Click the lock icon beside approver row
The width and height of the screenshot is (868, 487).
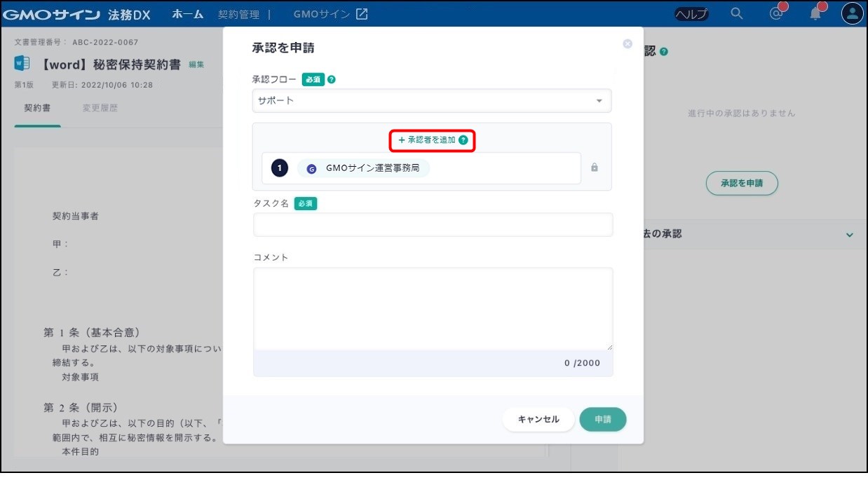tap(595, 168)
